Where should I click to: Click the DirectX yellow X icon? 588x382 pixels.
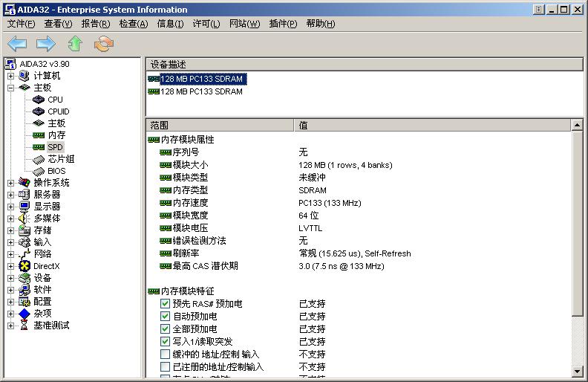24,266
